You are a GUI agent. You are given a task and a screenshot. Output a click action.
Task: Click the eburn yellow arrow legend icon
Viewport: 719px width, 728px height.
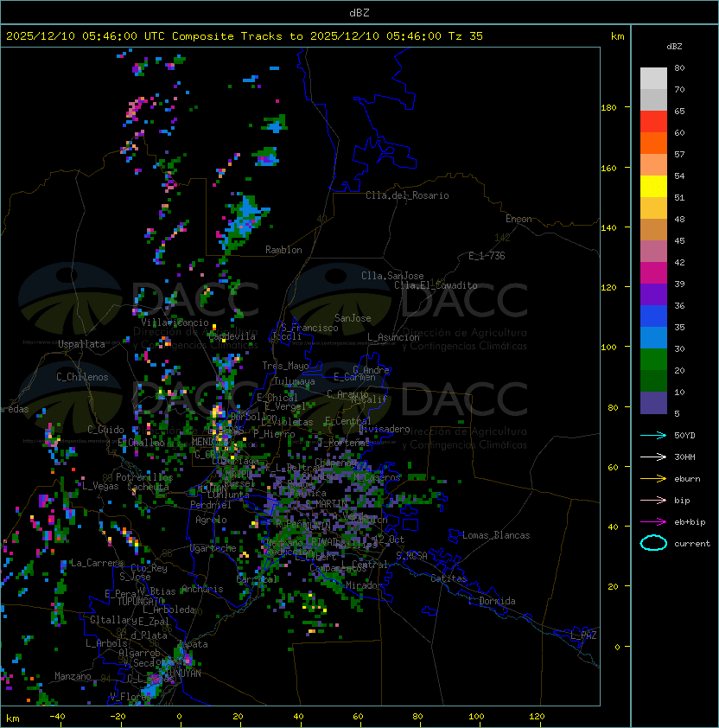653,479
